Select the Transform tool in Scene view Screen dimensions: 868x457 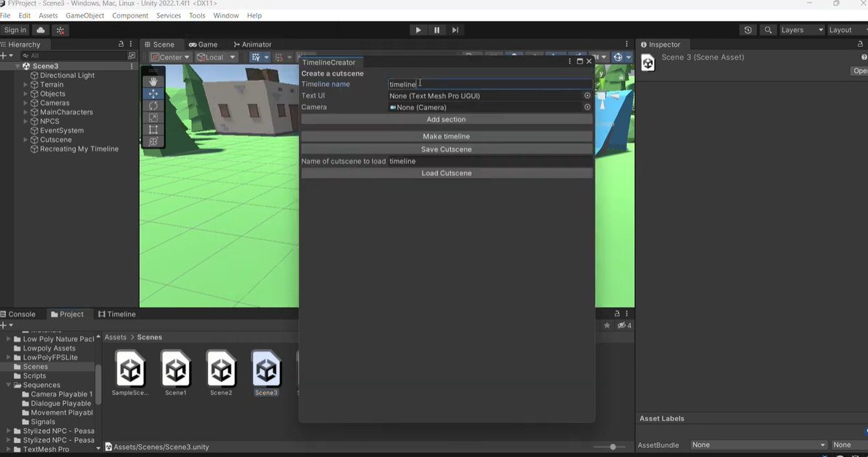(x=153, y=141)
